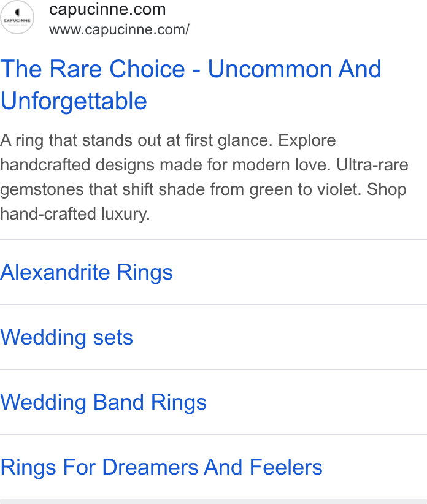Click the word "Band" in the sitelinks list
The image size is (427, 504).
pos(118,402)
